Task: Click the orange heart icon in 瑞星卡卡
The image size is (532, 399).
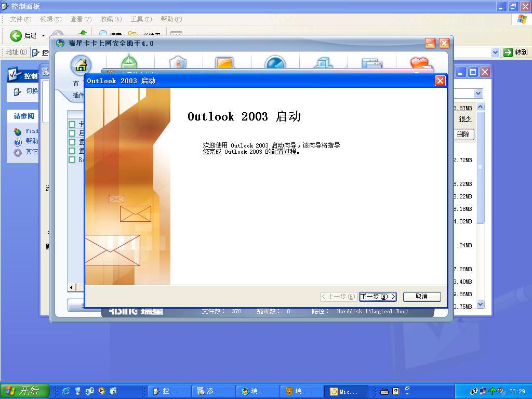Action: click(x=420, y=63)
